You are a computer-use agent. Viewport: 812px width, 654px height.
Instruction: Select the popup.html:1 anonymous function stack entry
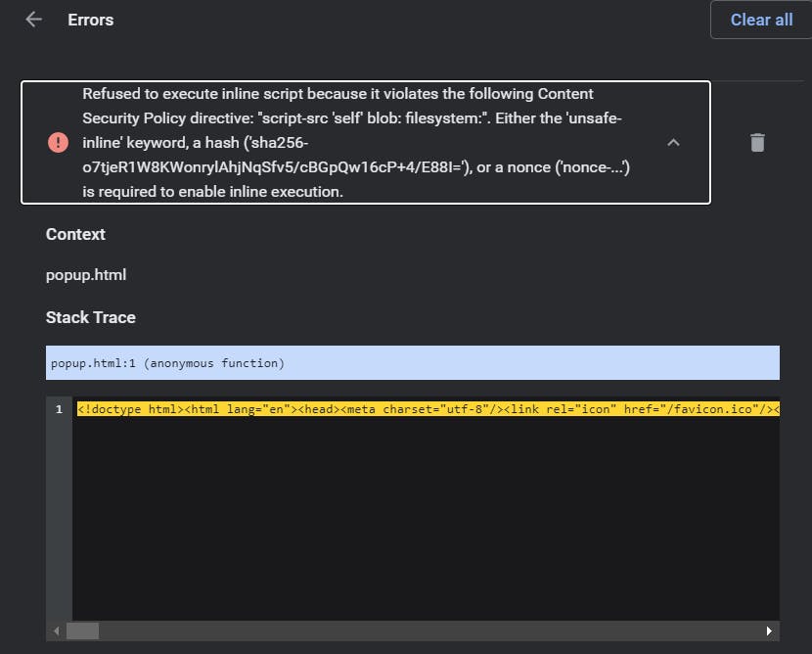point(413,363)
